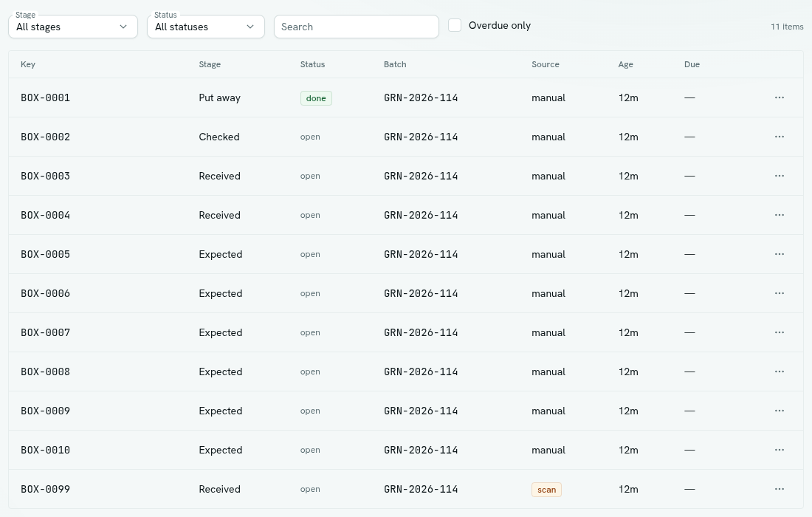Open row actions menu for BOX-0002
Screen dimensions: 812x517
pos(779,137)
